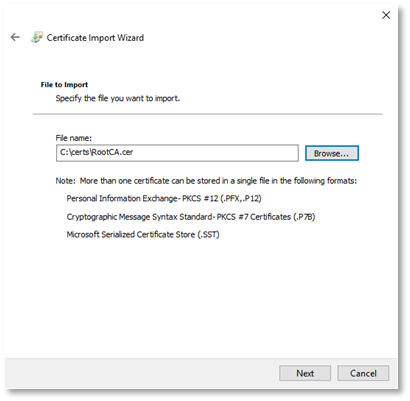The image size is (410, 401).
Task: Focus the File name path field
Action: coord(177,153)
